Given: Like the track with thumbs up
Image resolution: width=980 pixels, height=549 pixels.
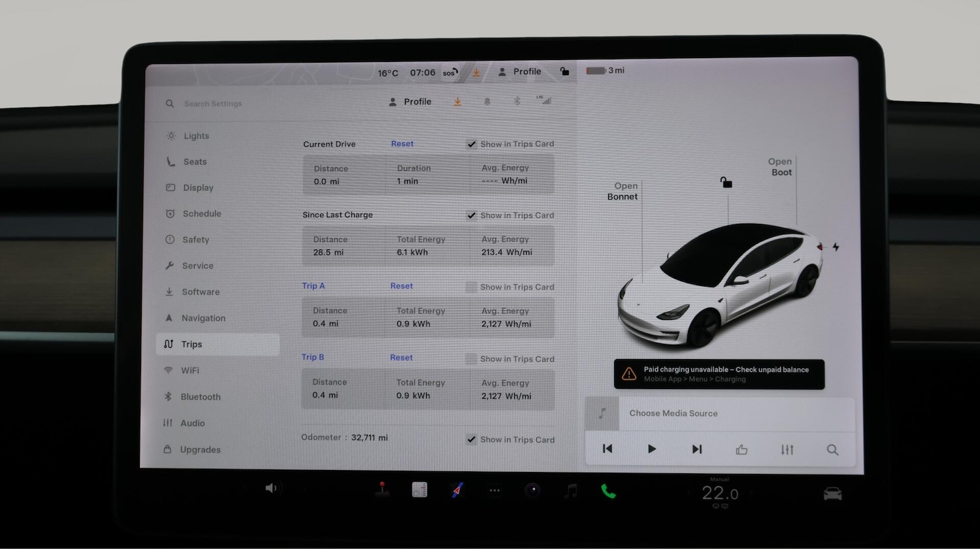Looking at the screenshot, I should coord(742,450).
